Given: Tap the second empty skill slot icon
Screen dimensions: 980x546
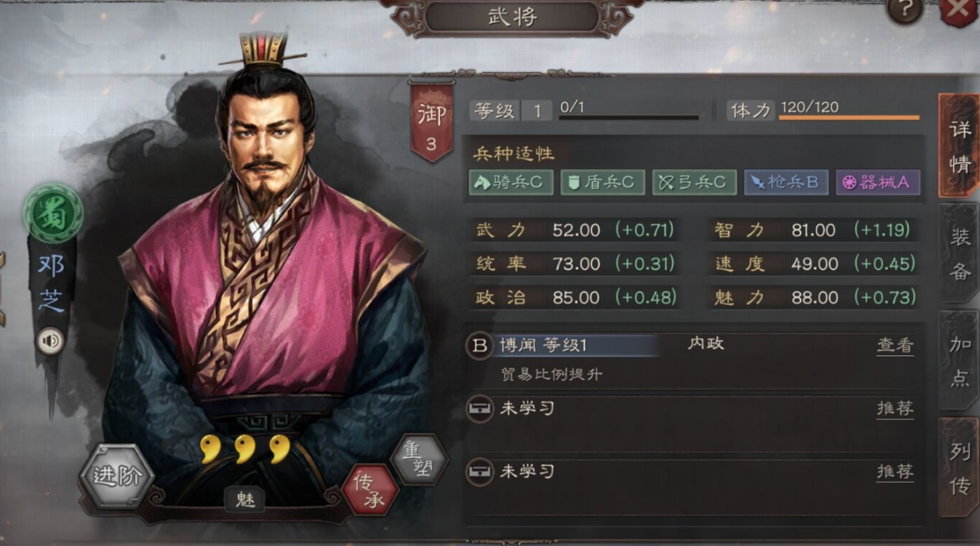Looking at the screenshot, I should 480,472.
